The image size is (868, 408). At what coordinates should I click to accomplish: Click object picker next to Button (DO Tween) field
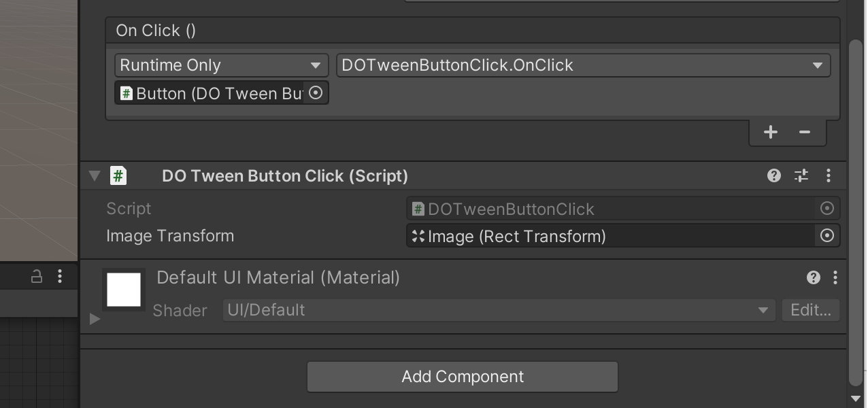316,93
